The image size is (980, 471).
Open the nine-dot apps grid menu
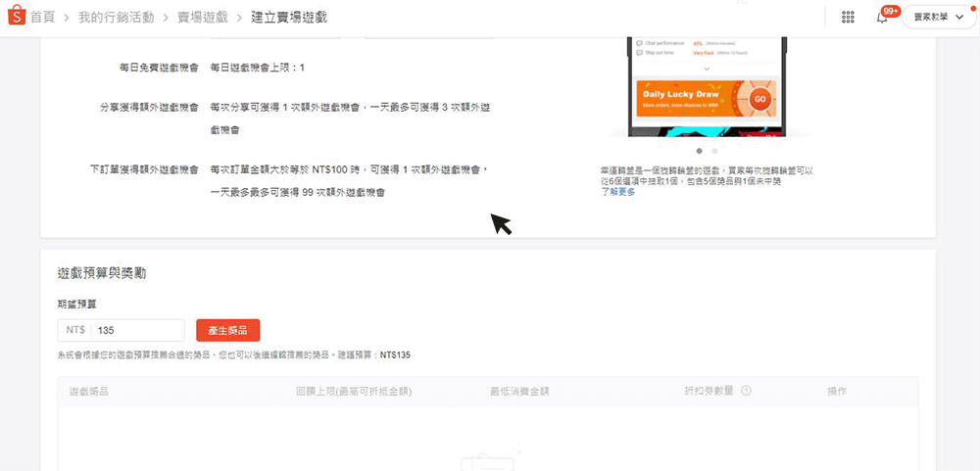click(x=848, y=18)
